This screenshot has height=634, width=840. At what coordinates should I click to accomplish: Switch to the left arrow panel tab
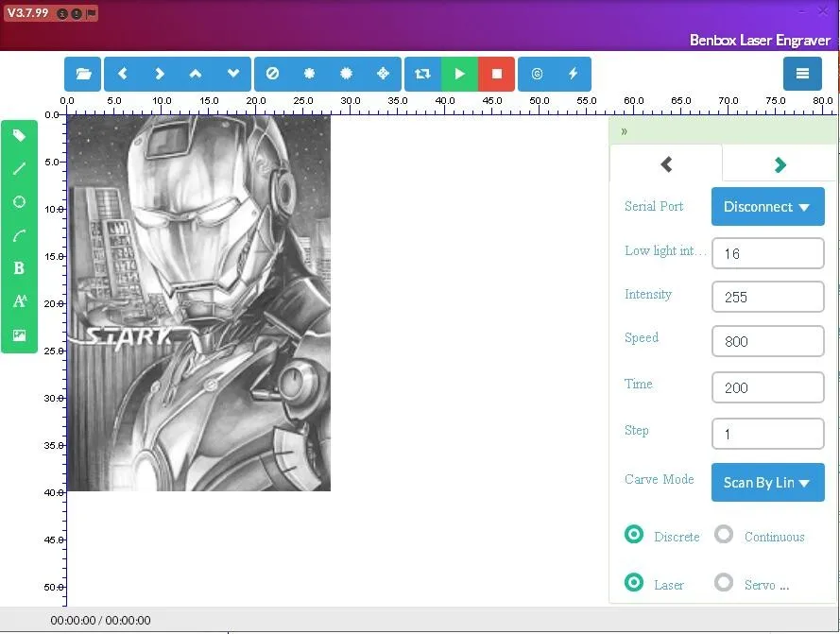666,164
